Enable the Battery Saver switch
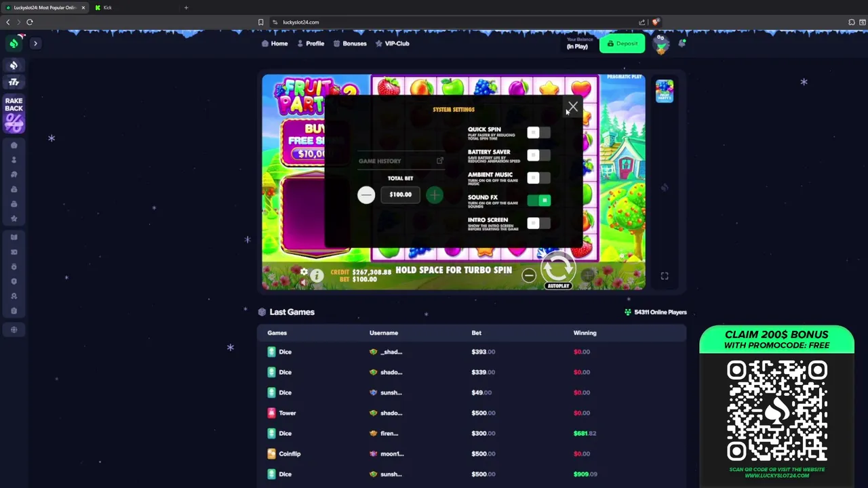Screen dimensions: 868x488 tap(538, 155)
